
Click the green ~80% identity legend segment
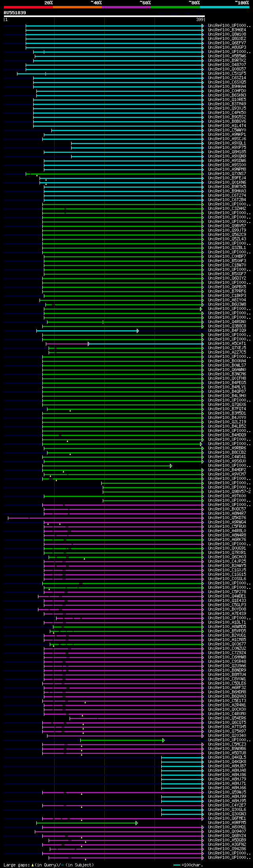175,7
